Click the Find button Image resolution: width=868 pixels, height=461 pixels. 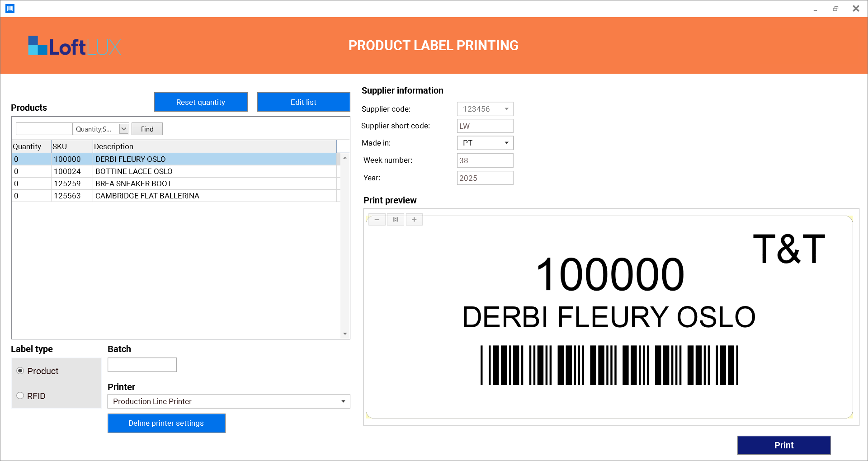click(x=147, y=129)
